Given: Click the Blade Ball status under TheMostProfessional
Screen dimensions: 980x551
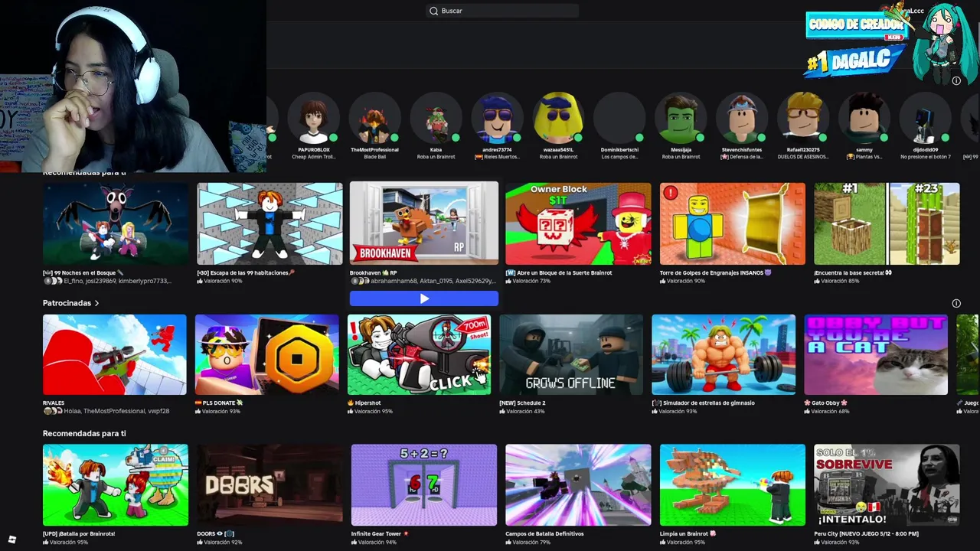Looking at the screenshot, I should [x=374, y=157].
